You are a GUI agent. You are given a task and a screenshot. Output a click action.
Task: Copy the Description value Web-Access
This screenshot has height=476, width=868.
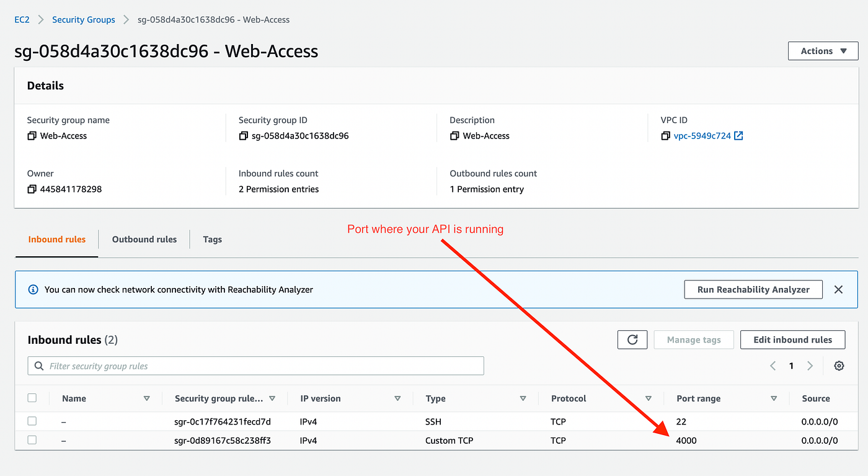click(x=454, y=136)
